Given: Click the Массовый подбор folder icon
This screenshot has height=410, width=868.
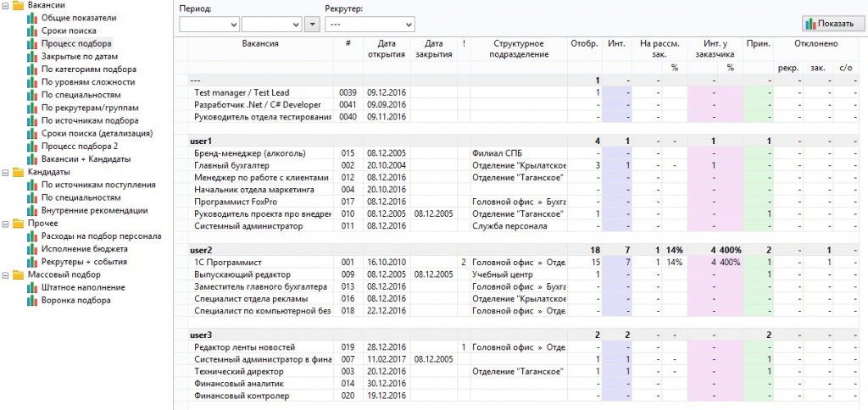Looking at the screenshot, I should coord(19,274).
